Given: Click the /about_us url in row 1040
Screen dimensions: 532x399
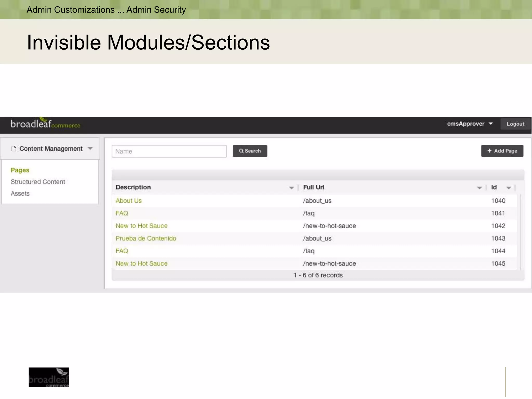Looking at the screenshot, I should tap(317, 201).
